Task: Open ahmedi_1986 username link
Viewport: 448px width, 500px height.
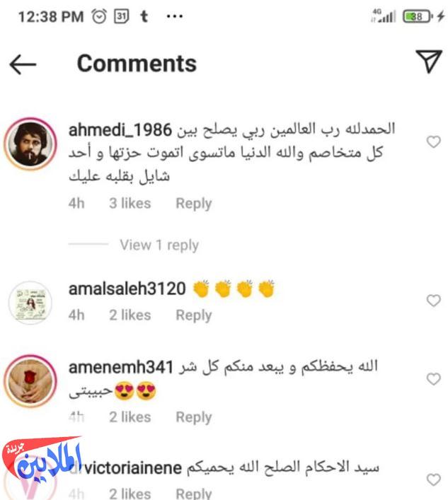Action: (120, 130)
